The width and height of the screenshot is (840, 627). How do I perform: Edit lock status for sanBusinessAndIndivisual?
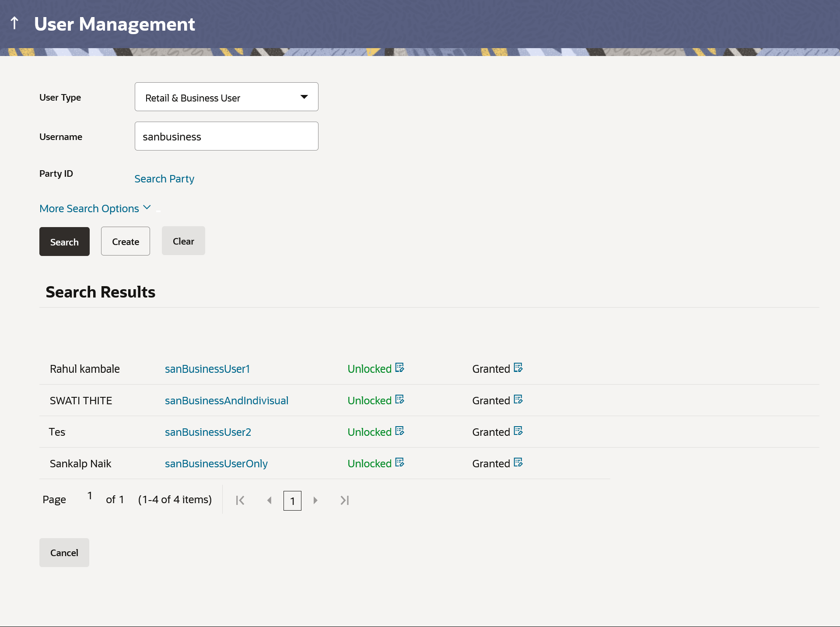399,399
